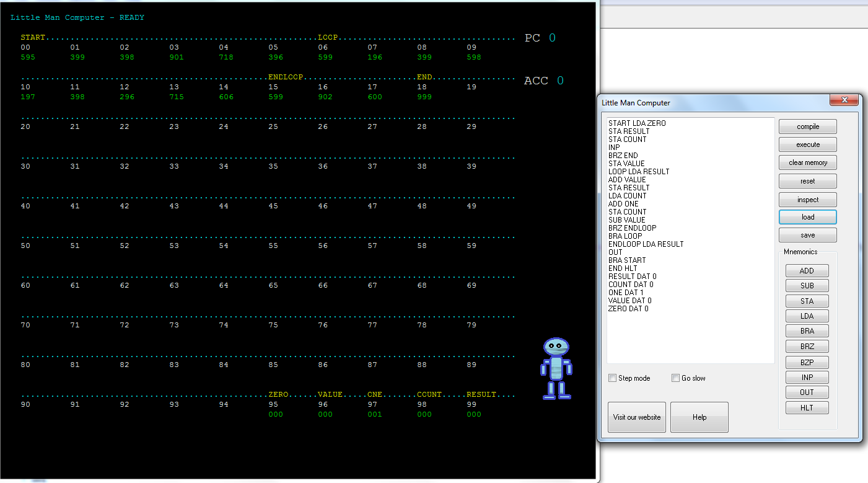Click the RESULT label above address 99
Screen dimensions: 868x483
point(481,394)
